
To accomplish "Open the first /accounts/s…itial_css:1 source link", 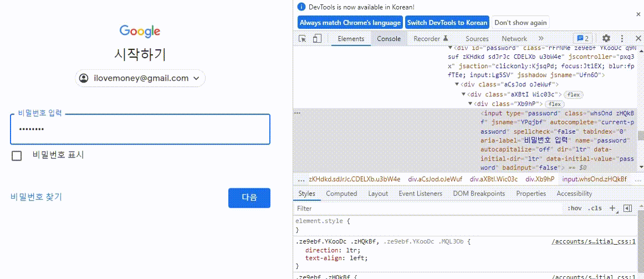I will point(594,242).
